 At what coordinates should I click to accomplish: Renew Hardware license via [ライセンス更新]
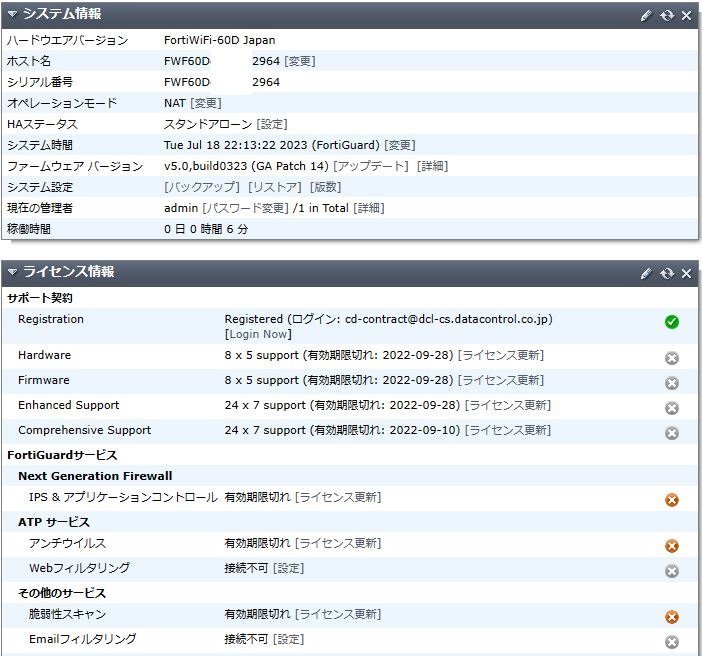(x=501, y=355)
